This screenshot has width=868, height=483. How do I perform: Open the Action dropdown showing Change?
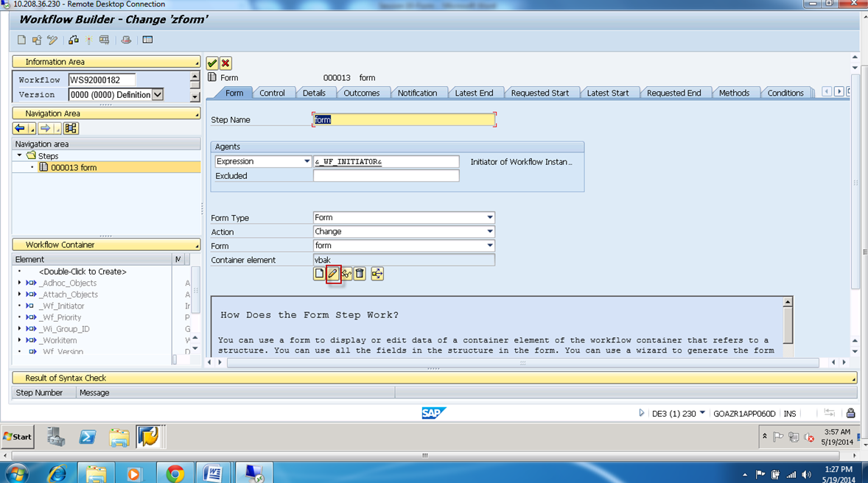(x=489, y=231)
